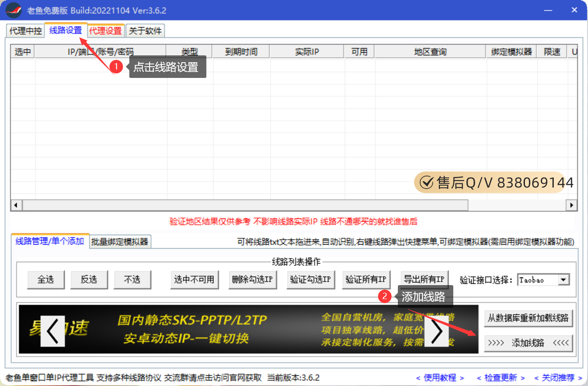Click the 检查更新 link
Image resolution: width=588 pixels, height=386 pixels.
click(x=501, y=377)
